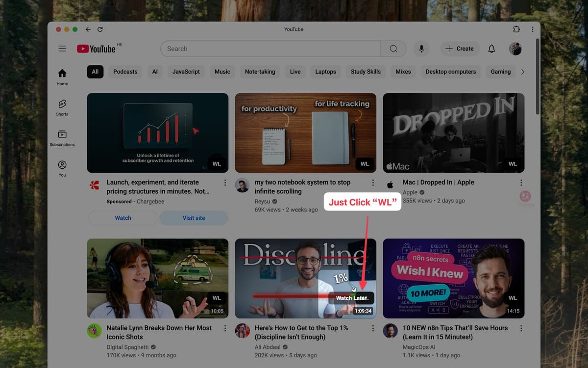Toggle WL on the Apple Mac video

tap(513, 164)
